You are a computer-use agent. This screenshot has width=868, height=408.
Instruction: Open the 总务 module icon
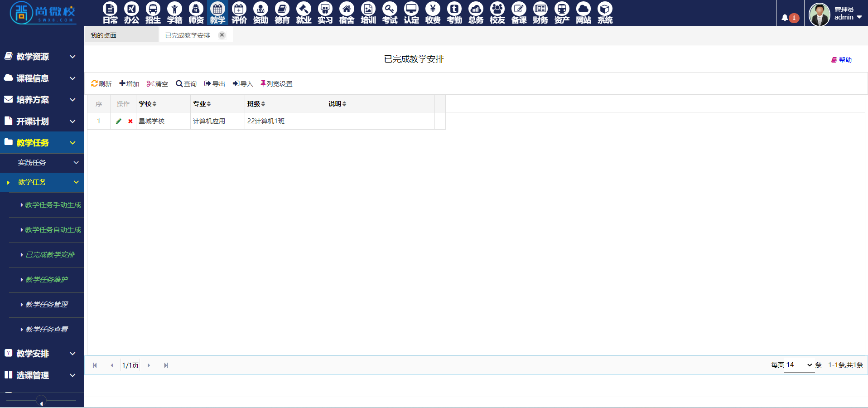pos(476,13)
